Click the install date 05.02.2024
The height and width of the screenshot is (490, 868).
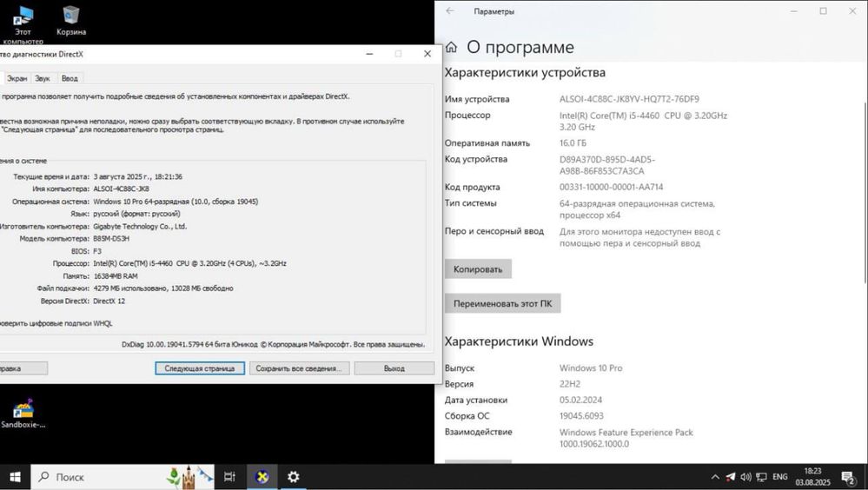[580, 400]
